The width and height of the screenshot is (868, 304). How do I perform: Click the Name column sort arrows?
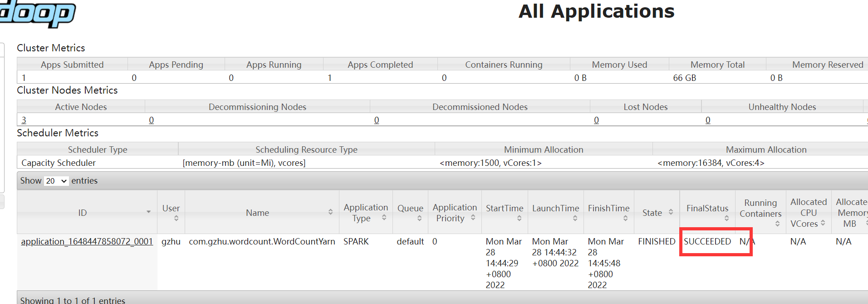330,212
